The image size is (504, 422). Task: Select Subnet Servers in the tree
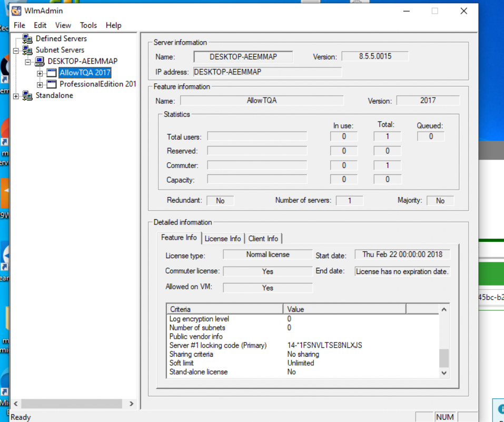60,50
